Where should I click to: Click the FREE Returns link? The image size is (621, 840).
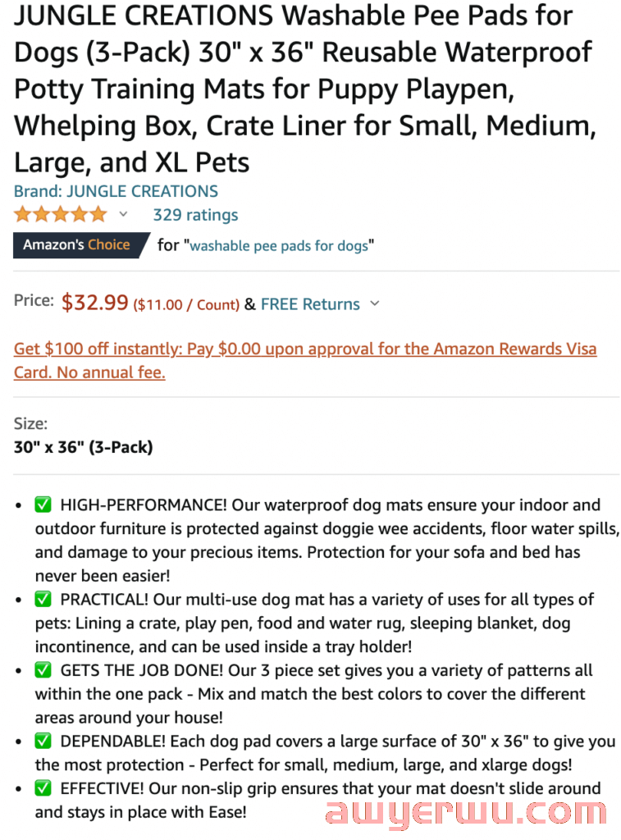(310, 304)
